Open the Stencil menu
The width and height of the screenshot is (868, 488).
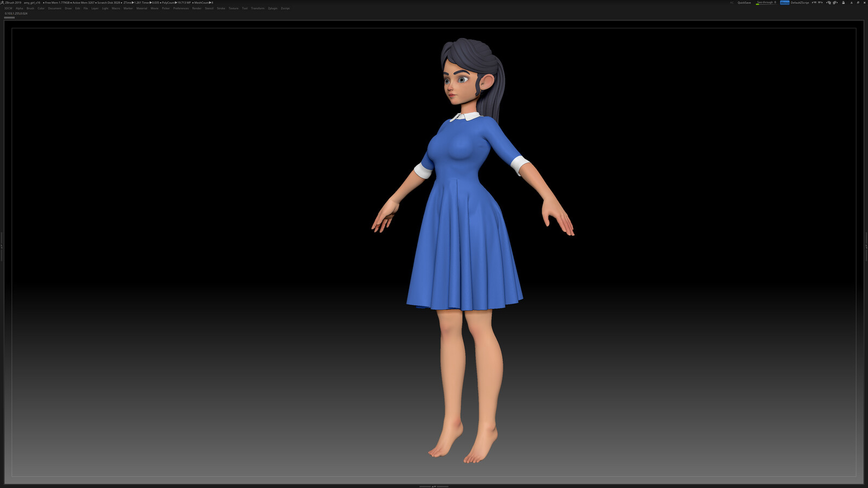tap(209, 8)
